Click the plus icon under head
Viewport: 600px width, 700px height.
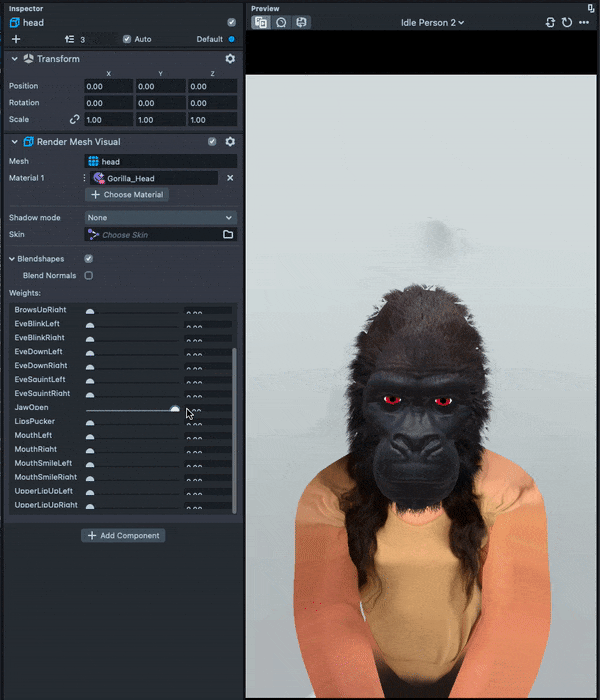click(15, 39)
